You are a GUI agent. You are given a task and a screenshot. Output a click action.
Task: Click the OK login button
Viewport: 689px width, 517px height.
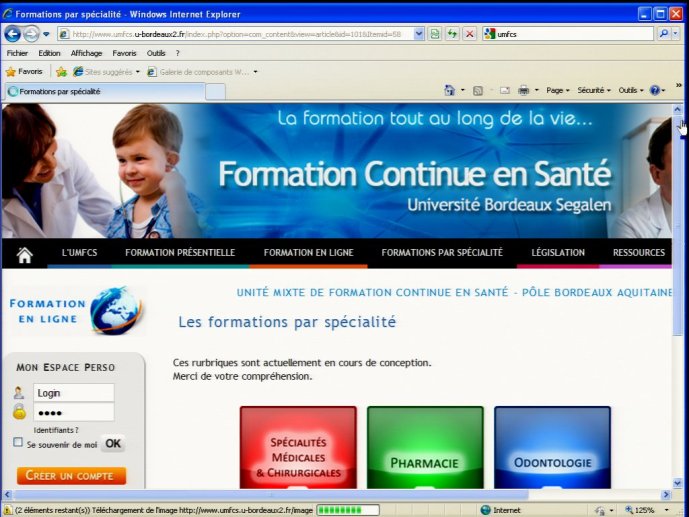click(x=113, y=444)
